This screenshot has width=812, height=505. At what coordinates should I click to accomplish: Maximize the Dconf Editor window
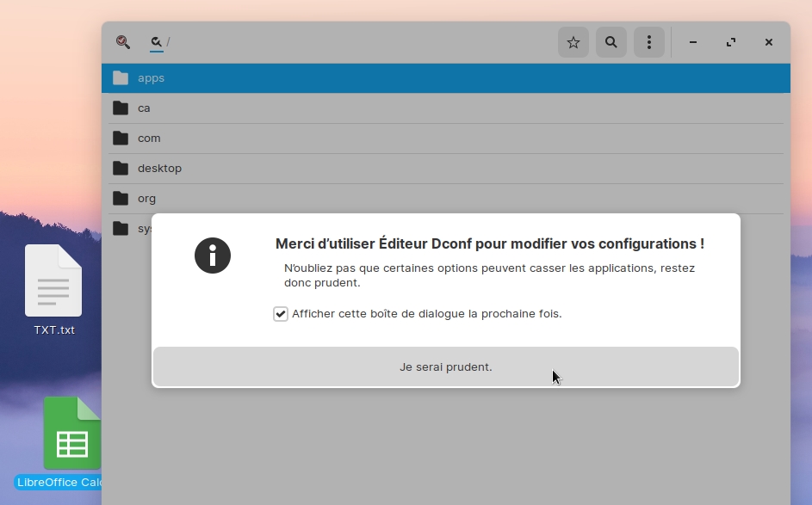tap(731, 42)
